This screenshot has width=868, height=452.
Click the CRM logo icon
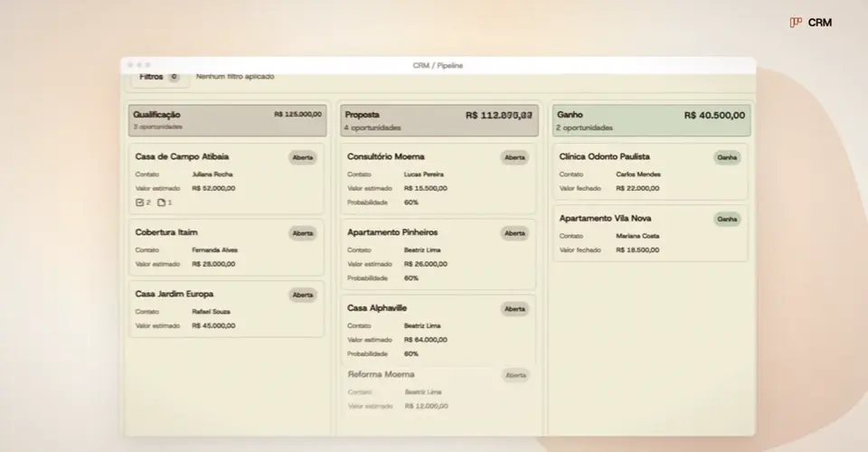[796, 23]
